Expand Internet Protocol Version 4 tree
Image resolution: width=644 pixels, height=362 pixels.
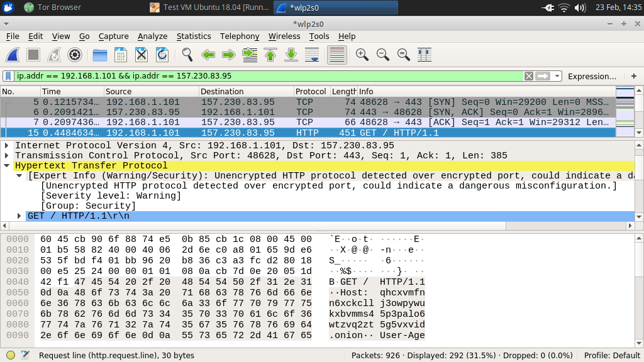[x=6, y=145]
